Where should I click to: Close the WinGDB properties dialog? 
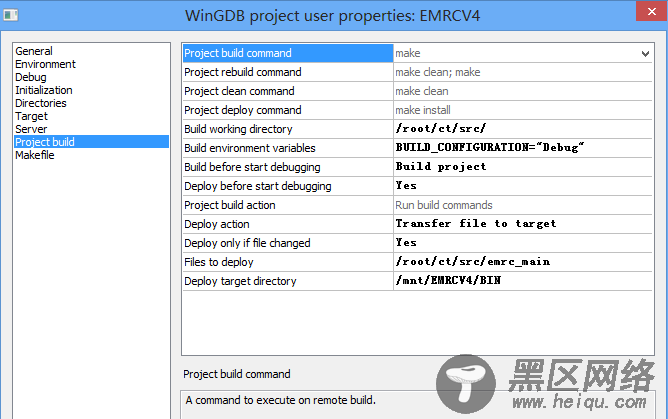[651, 11]
